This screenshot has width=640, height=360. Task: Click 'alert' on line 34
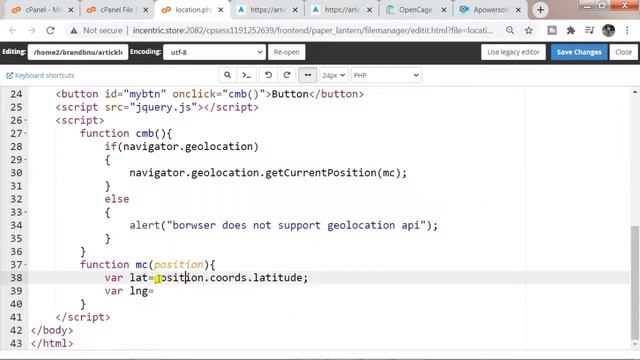pyautogui.click(x=145, y=225)
